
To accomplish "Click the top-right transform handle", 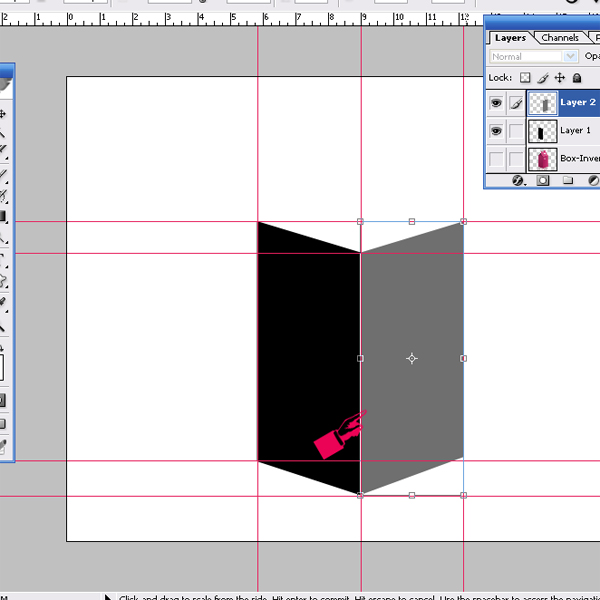I will (x=463, y=222).
